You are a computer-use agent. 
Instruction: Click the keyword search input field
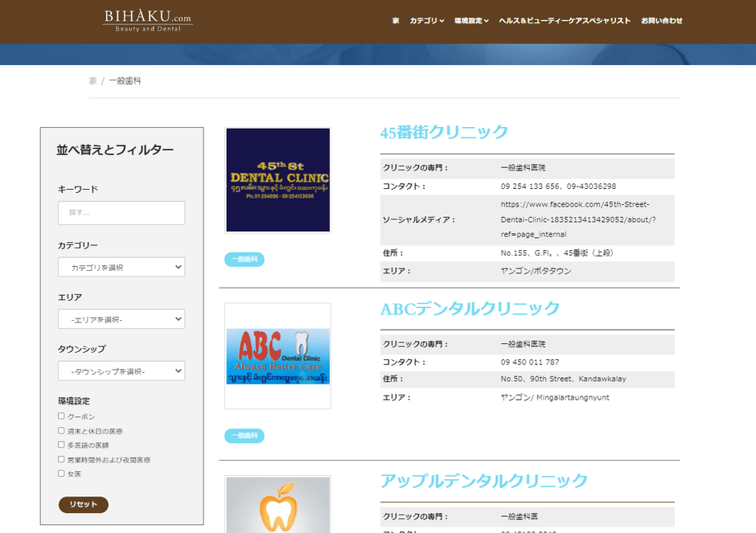[121, 212]
